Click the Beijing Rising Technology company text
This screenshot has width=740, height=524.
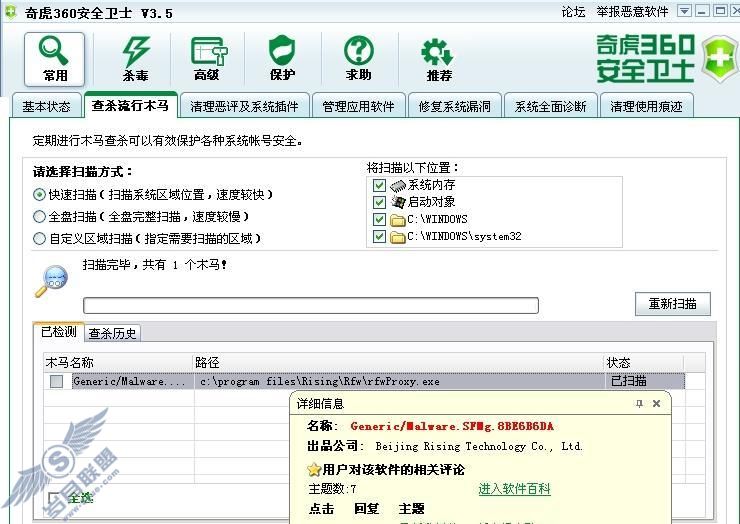coord(479,447)
